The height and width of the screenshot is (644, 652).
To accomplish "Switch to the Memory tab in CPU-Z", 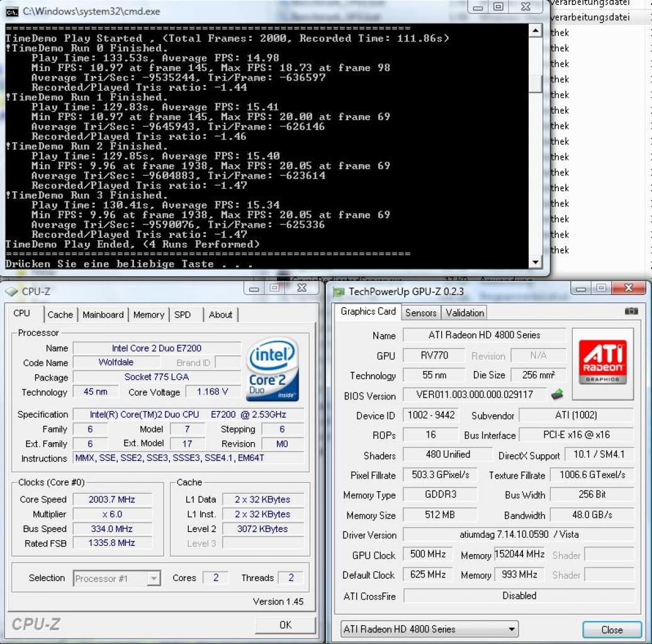I will (149, 315).
